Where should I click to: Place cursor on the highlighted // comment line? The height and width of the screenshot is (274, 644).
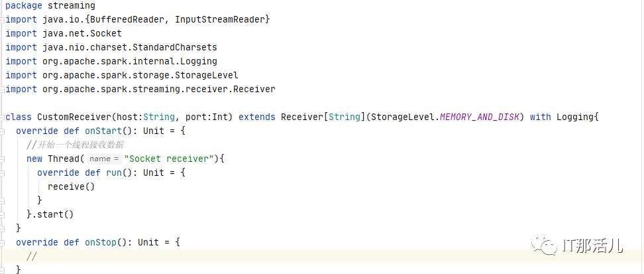(322, 257)
